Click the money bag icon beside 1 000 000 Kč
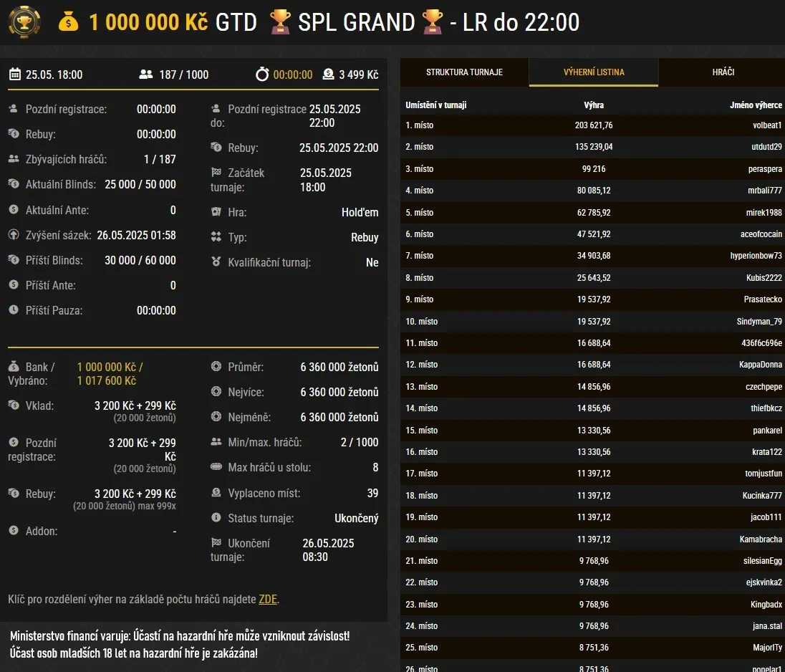The height and width of the screenshot is (672, 785). [x=68, y=22]
